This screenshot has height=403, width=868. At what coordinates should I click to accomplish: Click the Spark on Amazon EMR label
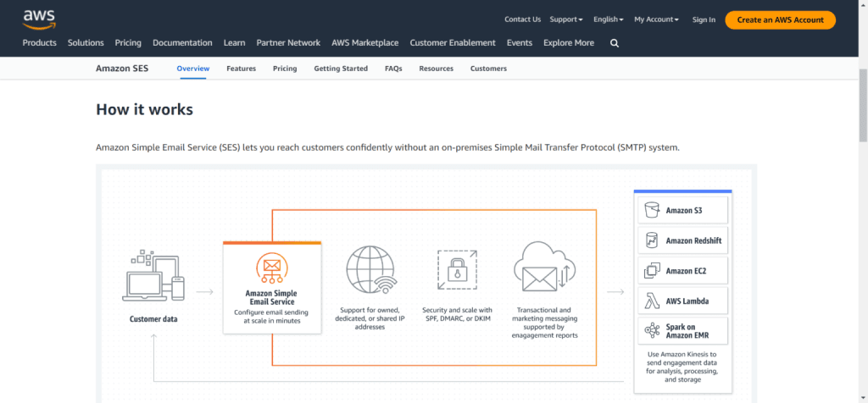pyautogui.click(x=687, y=330)
